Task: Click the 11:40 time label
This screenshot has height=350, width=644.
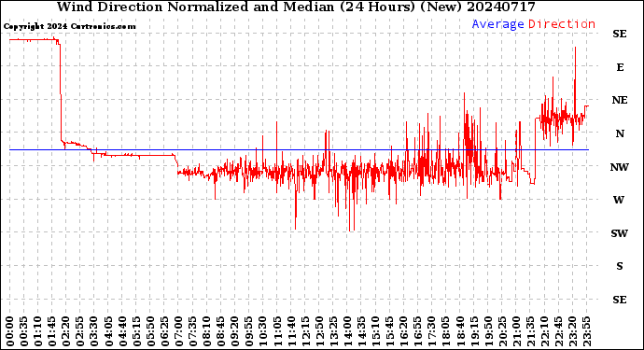Action: pyautogui.click(x=291, y=332)
